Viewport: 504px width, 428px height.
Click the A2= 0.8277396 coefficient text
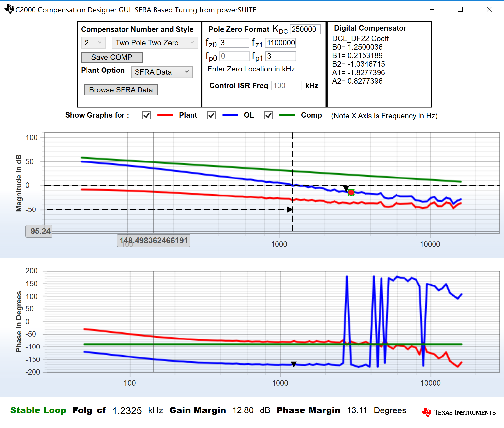point(357,81)
